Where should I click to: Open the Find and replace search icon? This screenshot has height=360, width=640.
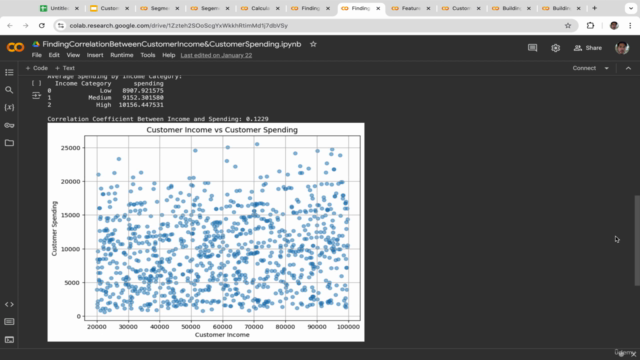[9, 90]
